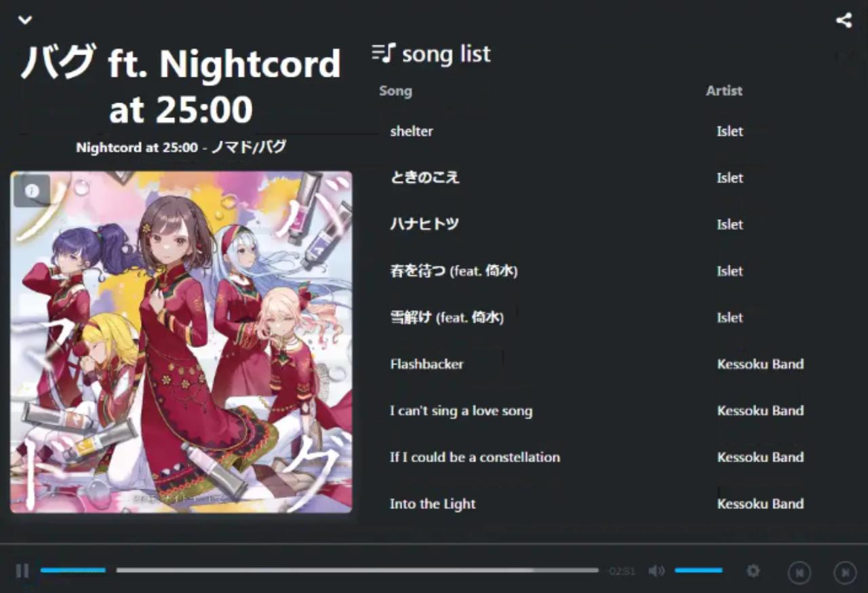The image size is (868, 593).
Task: Adjust the volume slider
Action: [x=698, y=571]
